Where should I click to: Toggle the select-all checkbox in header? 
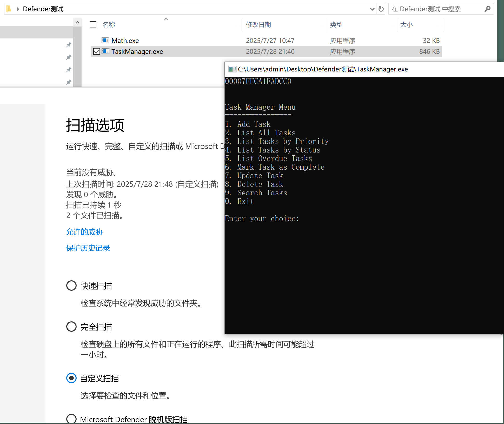coord(93,25)
